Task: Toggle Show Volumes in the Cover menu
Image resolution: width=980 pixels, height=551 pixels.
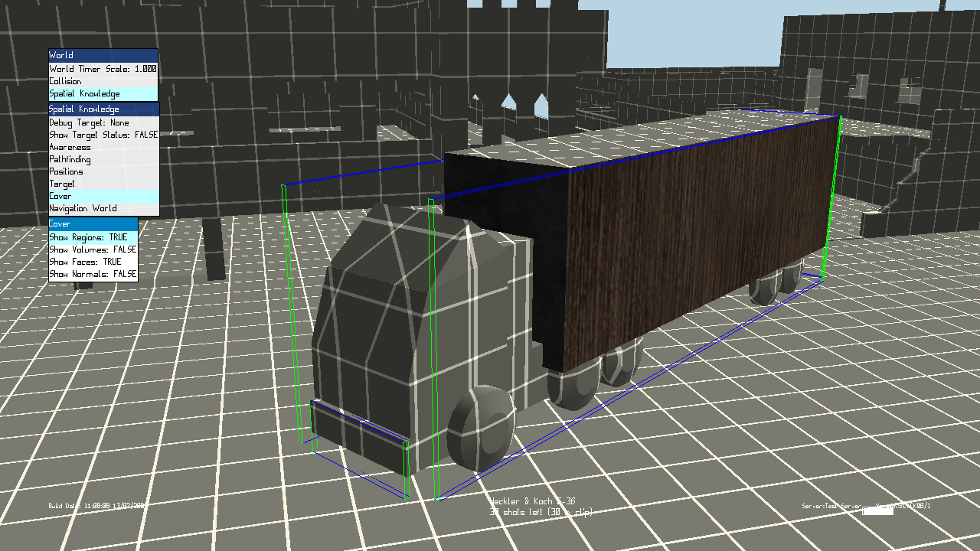Action: pos(93,249)
